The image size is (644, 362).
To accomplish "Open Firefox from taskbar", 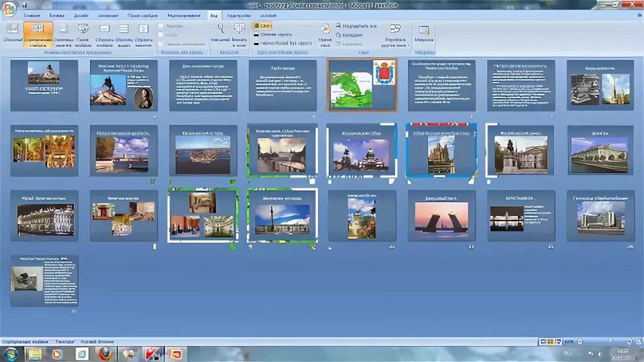I will point(105,354).
